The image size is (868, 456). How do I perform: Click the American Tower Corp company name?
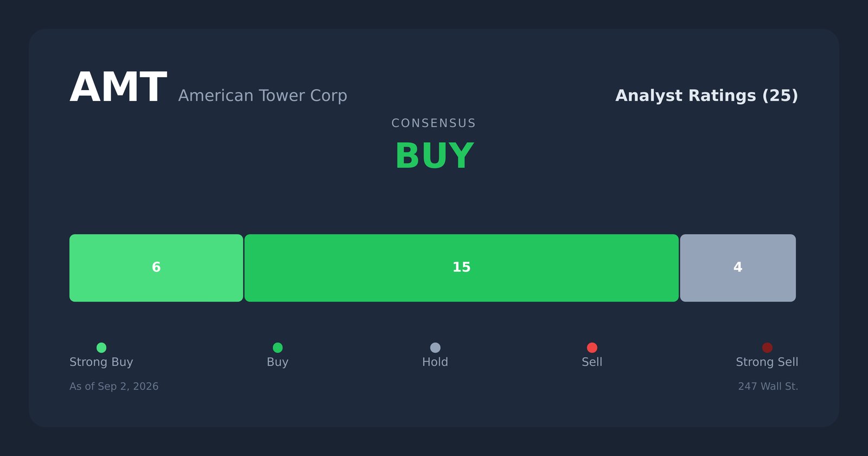[263, 96]
